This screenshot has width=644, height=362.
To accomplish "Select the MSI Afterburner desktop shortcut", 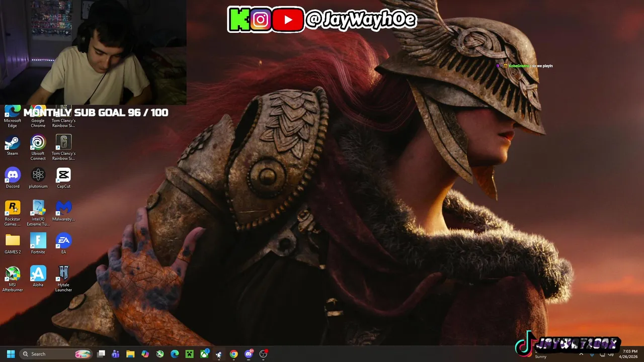I will [x=13, y=279].
